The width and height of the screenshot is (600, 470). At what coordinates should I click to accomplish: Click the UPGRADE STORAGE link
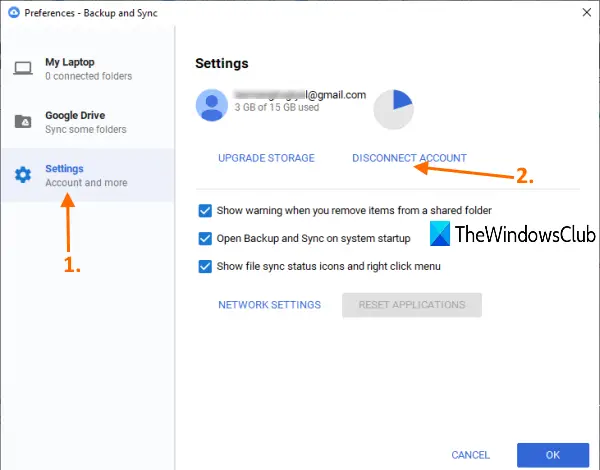tap(266, 158)
